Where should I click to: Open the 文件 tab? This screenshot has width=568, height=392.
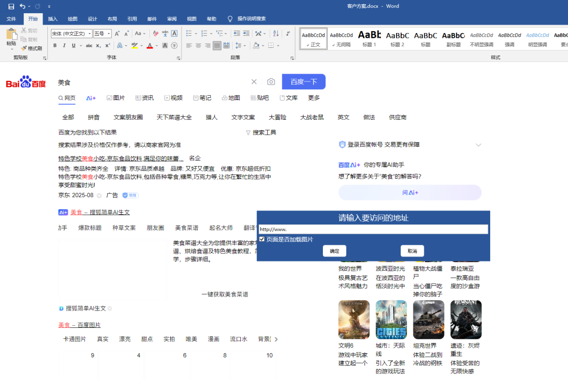[x=11, y=19]
